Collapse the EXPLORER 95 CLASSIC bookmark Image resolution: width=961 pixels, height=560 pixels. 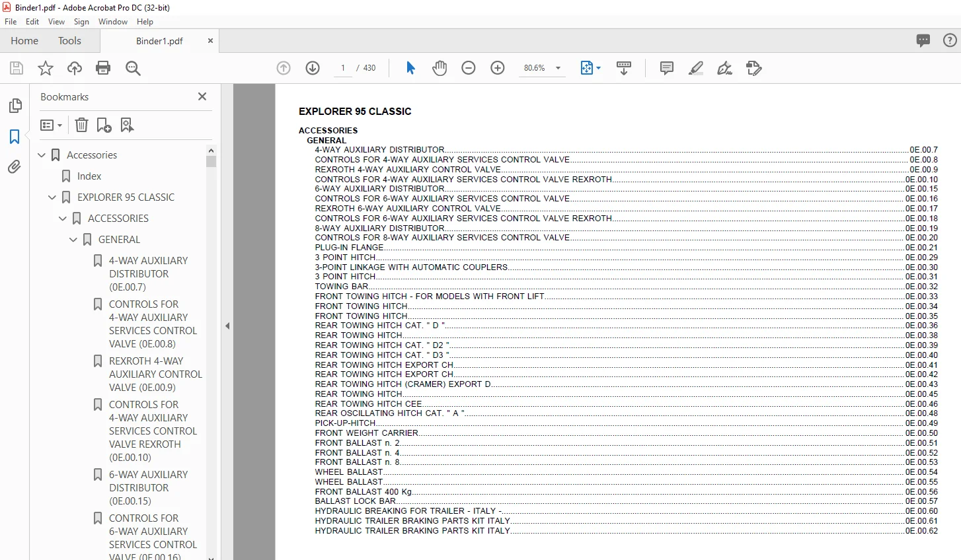tap(52, 197)
